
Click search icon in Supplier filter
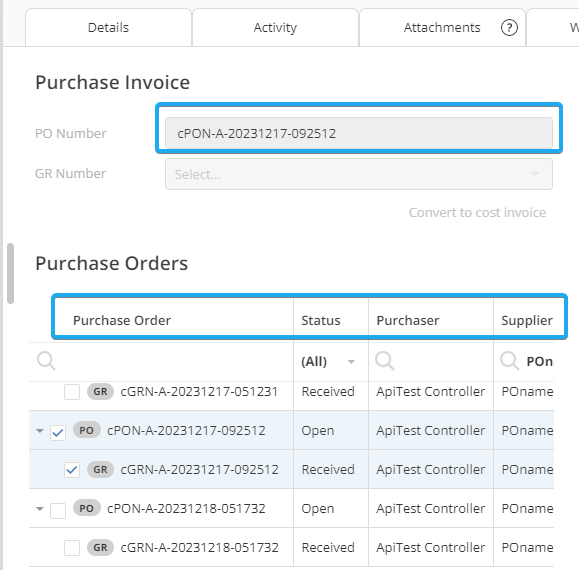[510, 361]
